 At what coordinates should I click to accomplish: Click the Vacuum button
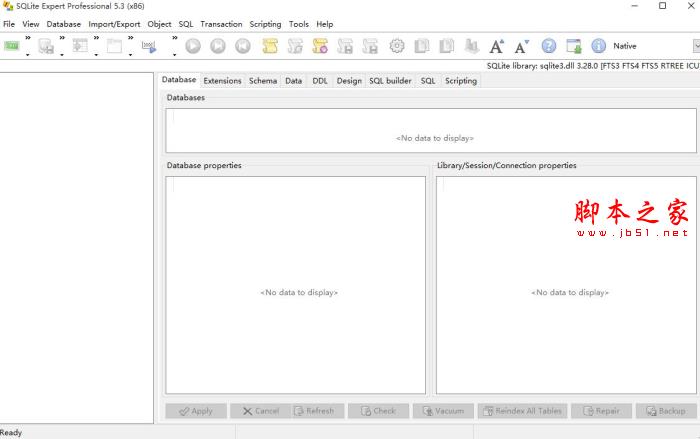tap(443, 411)
